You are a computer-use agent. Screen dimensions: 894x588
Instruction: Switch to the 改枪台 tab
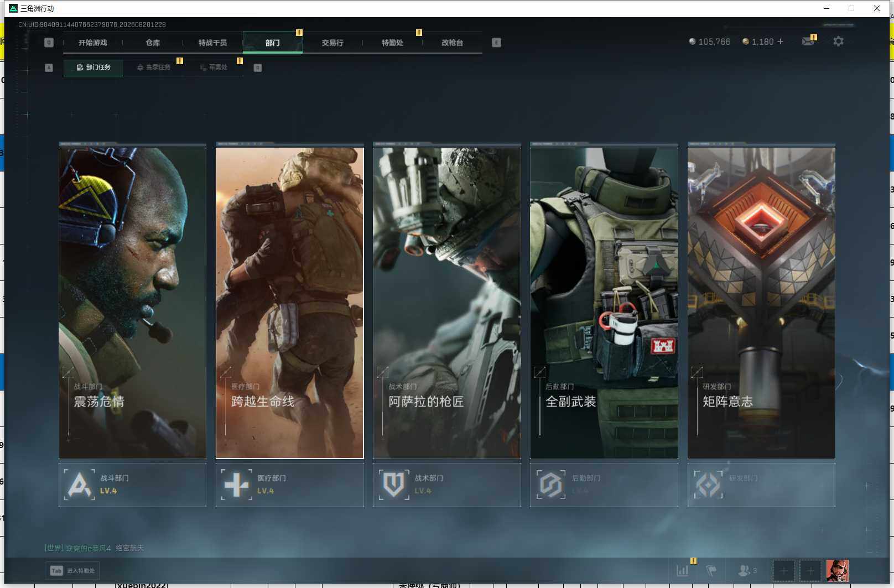[452, 43]
